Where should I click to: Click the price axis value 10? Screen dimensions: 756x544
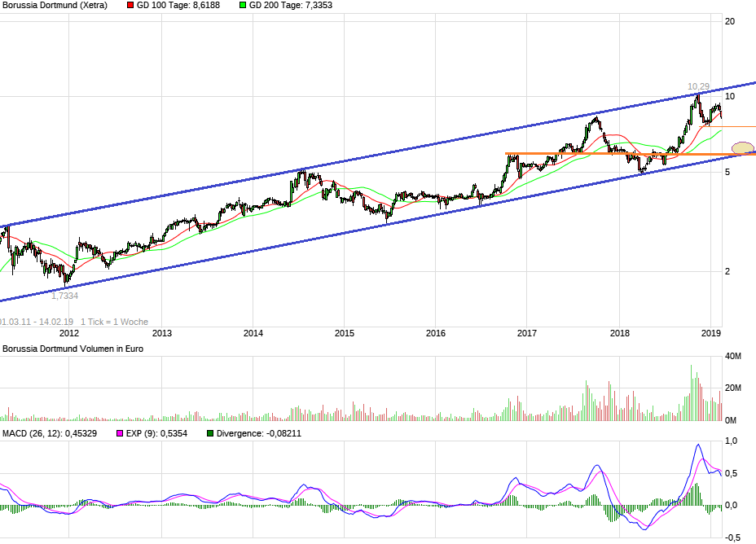point(730,96)
